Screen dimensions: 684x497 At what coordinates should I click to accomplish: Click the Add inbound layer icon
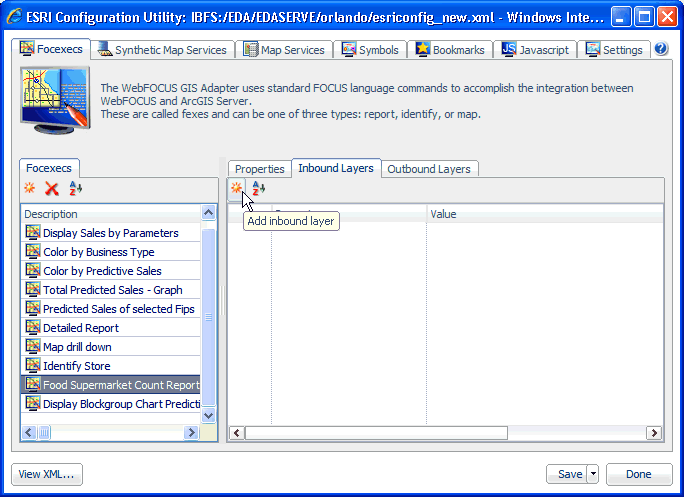point(236,189)
